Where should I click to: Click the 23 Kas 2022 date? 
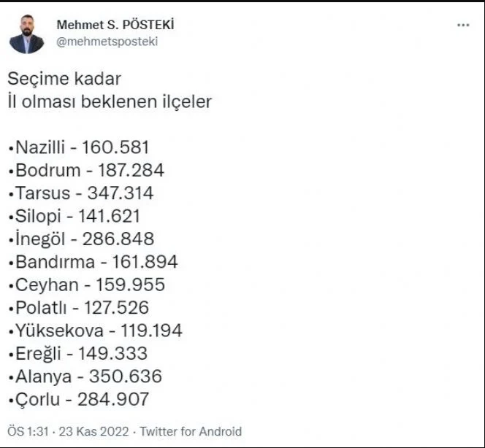click(93, 431)
